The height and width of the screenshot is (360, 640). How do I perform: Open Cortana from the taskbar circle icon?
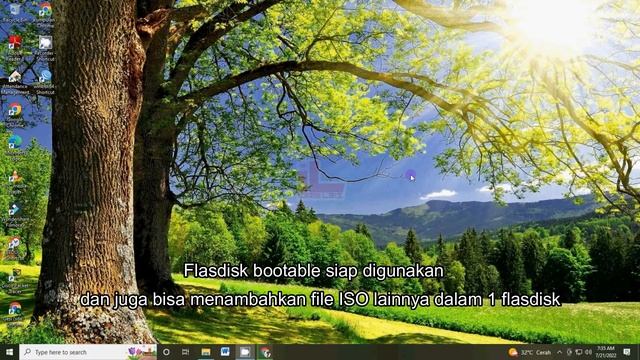pyautogui.click(x=166, y=352)
